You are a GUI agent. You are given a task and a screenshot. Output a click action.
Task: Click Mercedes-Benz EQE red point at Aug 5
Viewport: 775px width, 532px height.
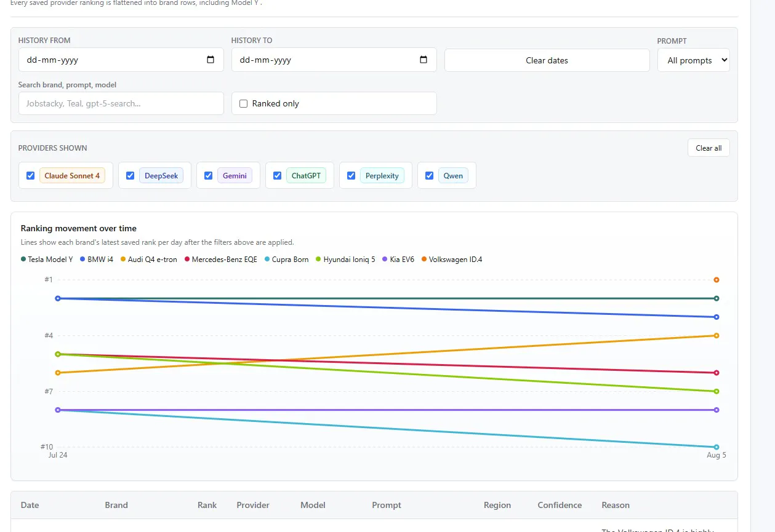click(x=717, y=373)
